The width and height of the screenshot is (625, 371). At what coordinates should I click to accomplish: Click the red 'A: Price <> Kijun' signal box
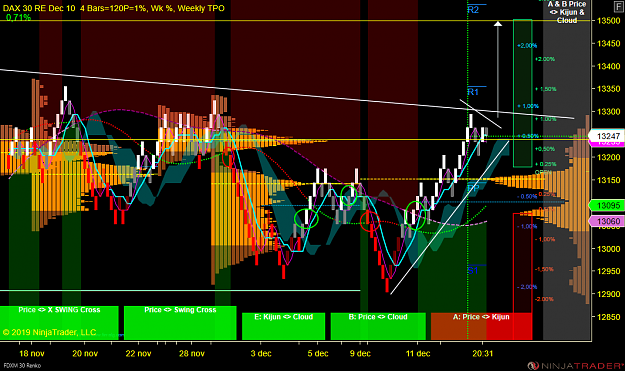point(481,326)
